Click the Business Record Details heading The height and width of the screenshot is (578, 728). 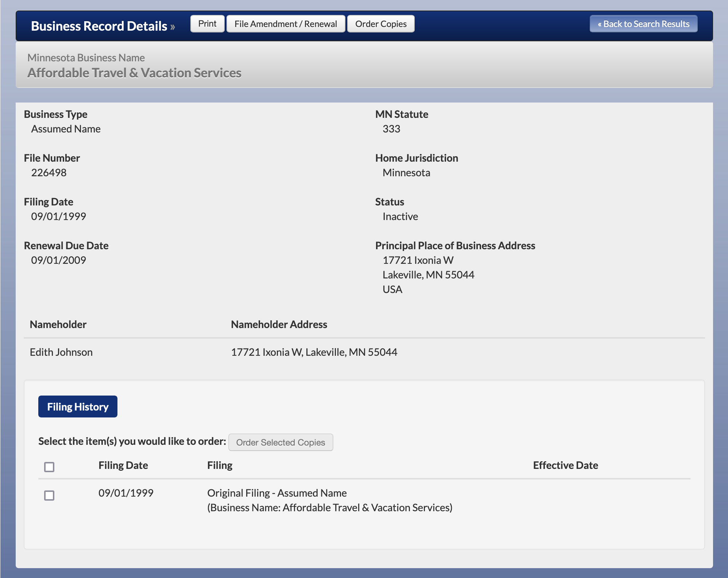tap(99, 26)
